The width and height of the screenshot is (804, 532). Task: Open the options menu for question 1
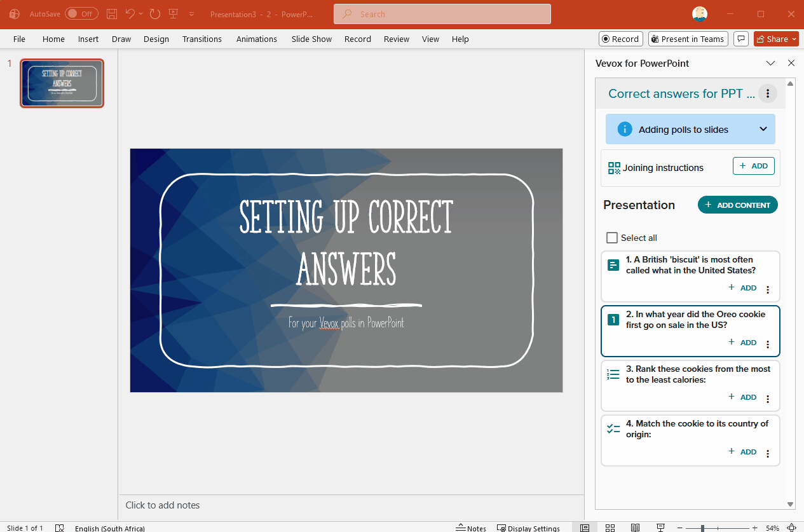(x=768, y=290)
